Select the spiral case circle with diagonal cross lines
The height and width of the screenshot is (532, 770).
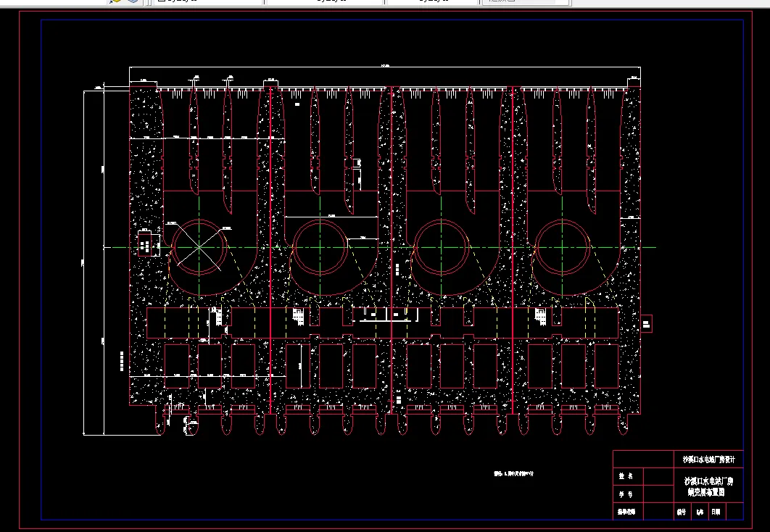[x=199, y=248]
